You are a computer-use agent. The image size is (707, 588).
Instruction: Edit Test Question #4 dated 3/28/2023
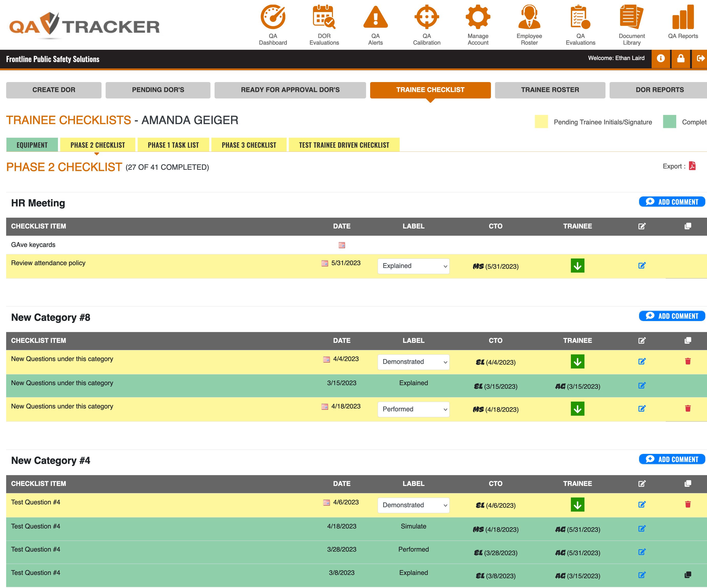(x=642, y=552)
